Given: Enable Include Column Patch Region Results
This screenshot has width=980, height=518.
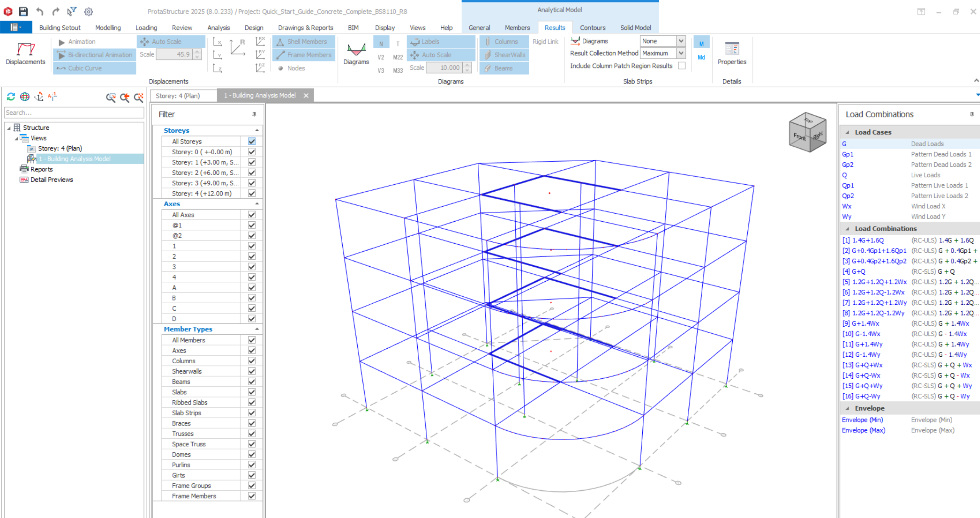Looking at the screenshot, I should [x=682, y=66].
